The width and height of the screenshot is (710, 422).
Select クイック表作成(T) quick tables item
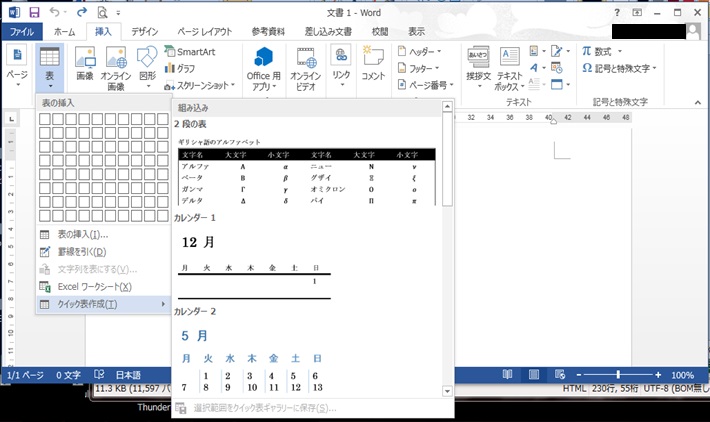[x=103, y=304]
